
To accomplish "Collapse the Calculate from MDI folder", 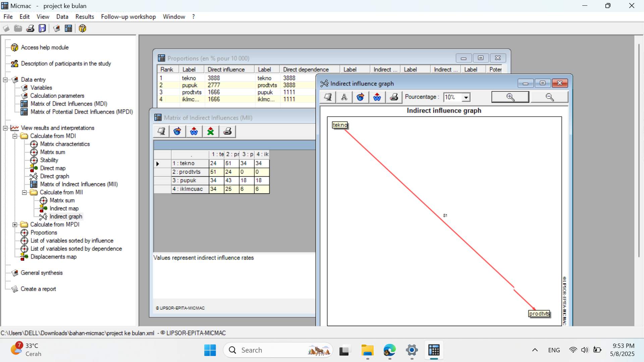I will (x=15, y=136).
